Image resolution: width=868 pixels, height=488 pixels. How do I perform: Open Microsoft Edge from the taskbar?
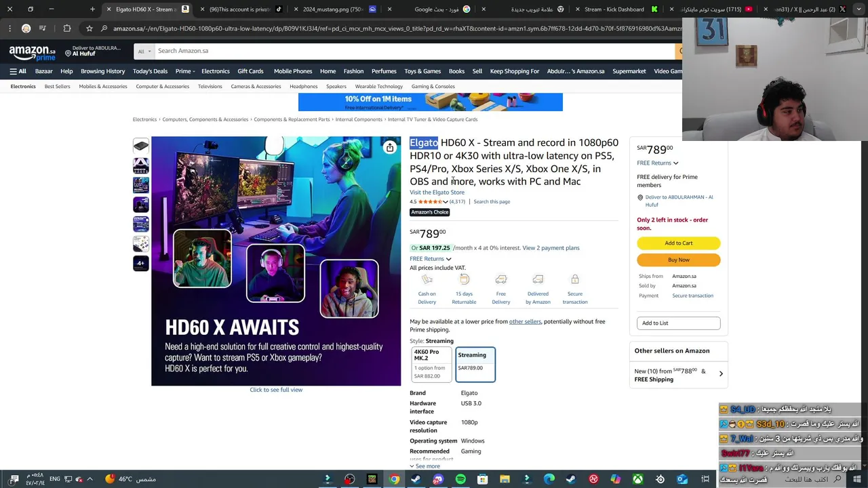[549, 479]
